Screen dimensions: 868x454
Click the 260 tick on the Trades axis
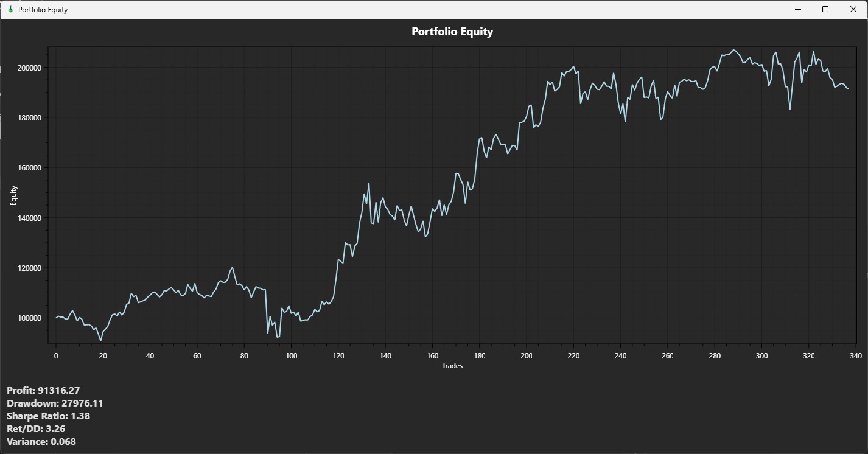(x=668, y=356)
